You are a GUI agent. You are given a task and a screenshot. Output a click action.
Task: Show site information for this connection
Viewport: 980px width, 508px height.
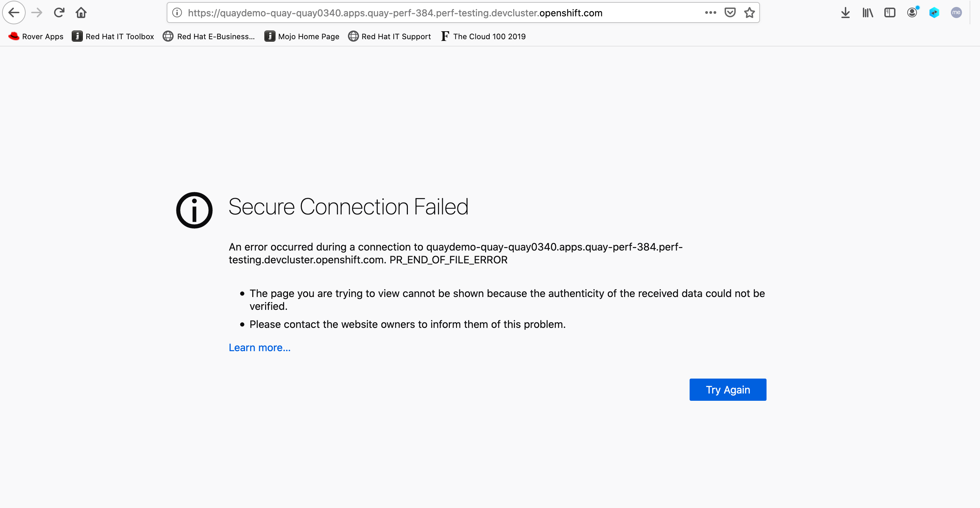[177, 13]
